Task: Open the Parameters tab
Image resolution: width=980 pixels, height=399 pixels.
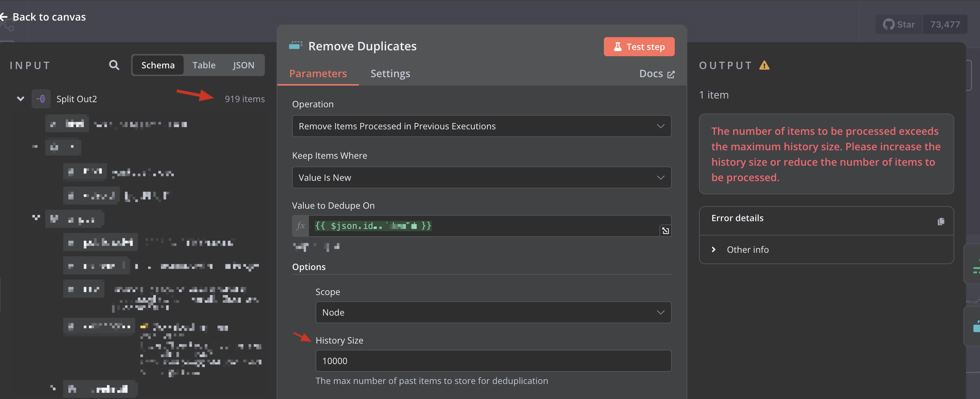Action: tap(318, 73)
